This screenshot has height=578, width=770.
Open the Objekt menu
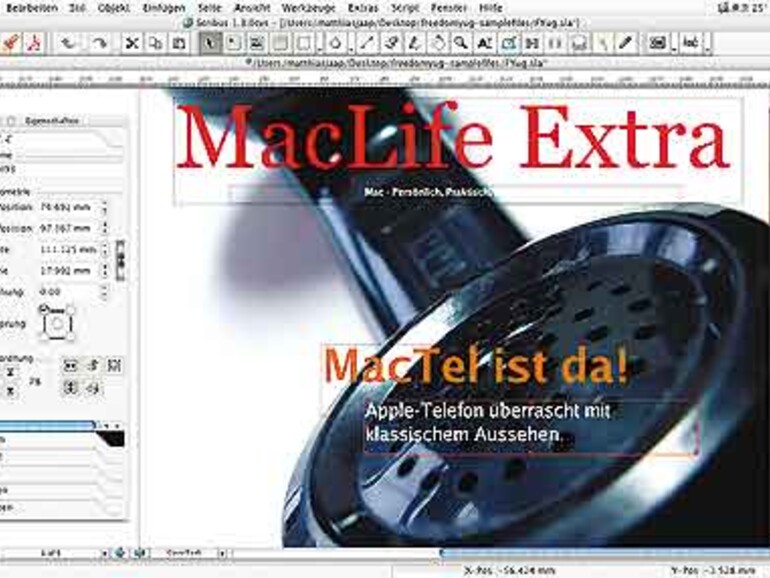[x=114, y=8]
